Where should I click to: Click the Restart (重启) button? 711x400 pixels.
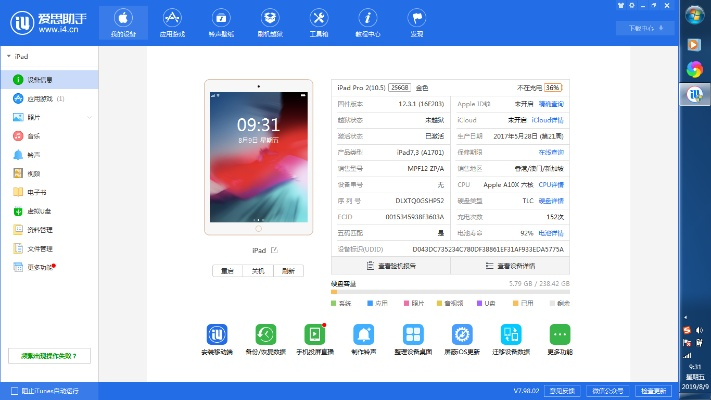coord(228,271)
